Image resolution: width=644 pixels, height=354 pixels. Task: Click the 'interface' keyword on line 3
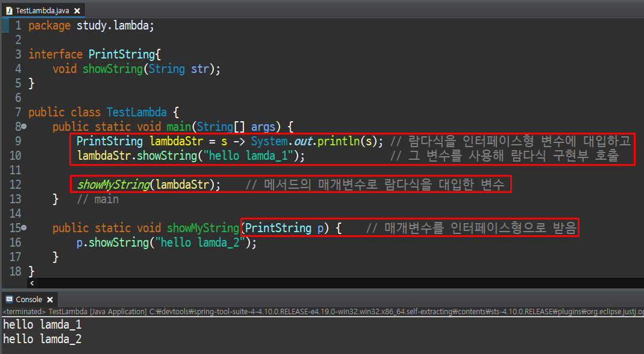click(x=55, y=54)
